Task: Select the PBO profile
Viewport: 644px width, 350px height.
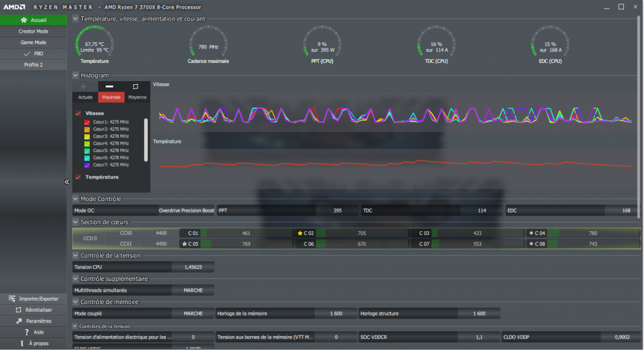Action: click(33, 53)
